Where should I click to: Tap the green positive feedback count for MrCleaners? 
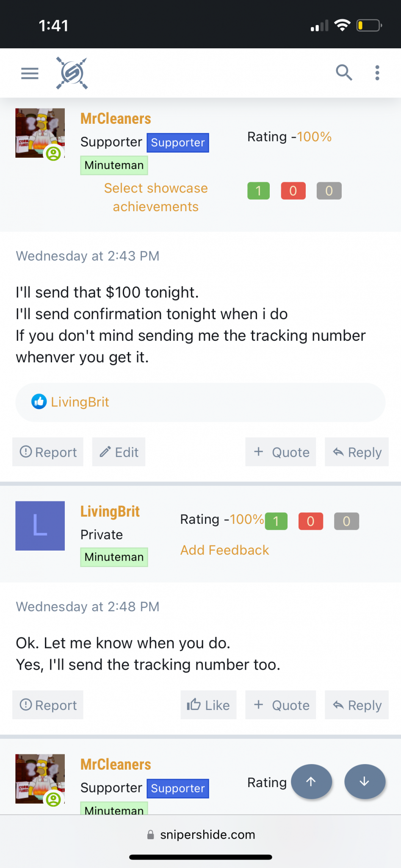pyautogui.click(x=258, y=191)
